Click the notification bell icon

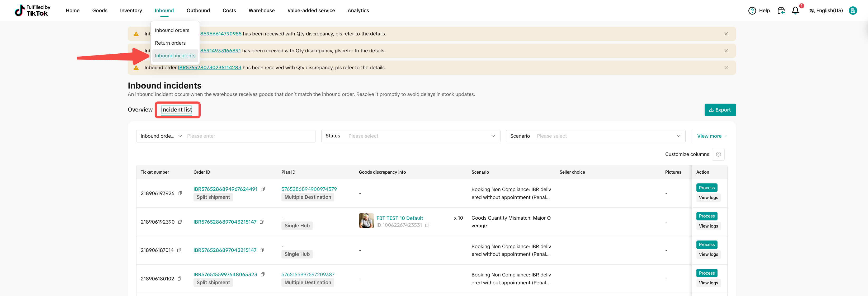(795, 11)
